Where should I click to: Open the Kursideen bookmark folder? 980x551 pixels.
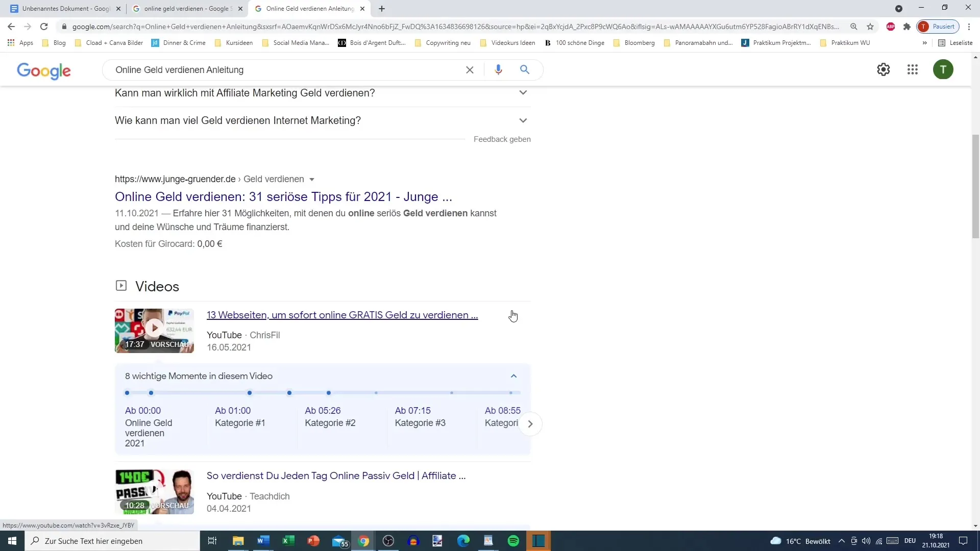[234, 43]
